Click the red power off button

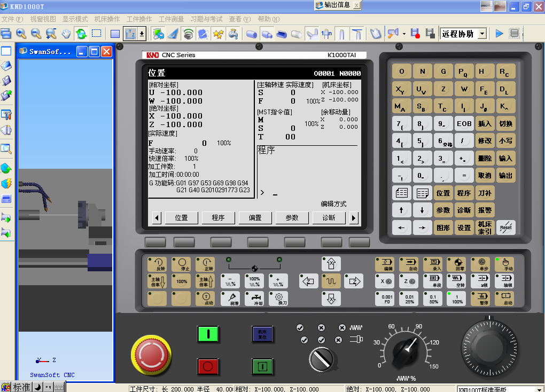(x=208, y=366)
